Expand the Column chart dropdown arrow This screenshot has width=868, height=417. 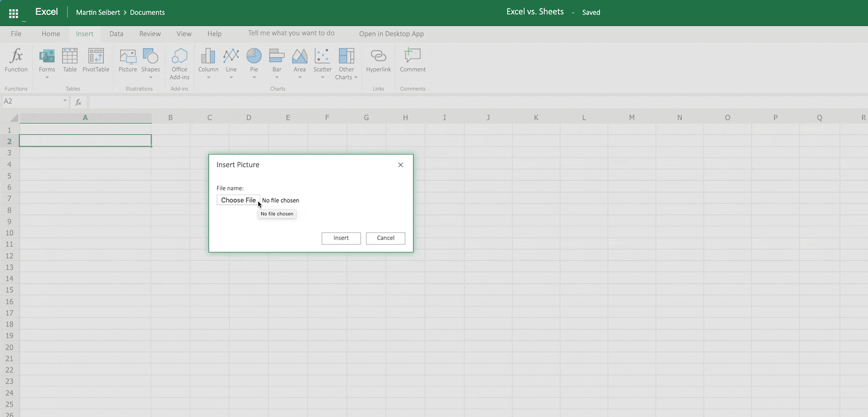click(208, 78)
